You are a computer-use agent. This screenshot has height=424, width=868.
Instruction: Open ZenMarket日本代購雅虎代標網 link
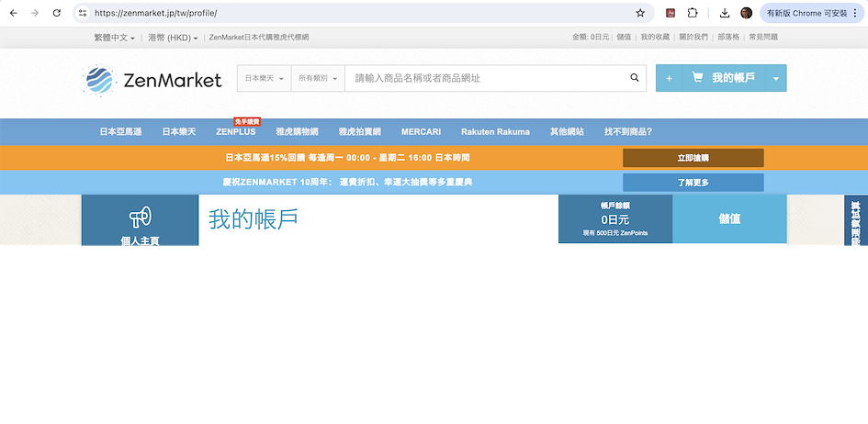pyautogui.click(x=258, y=38)
